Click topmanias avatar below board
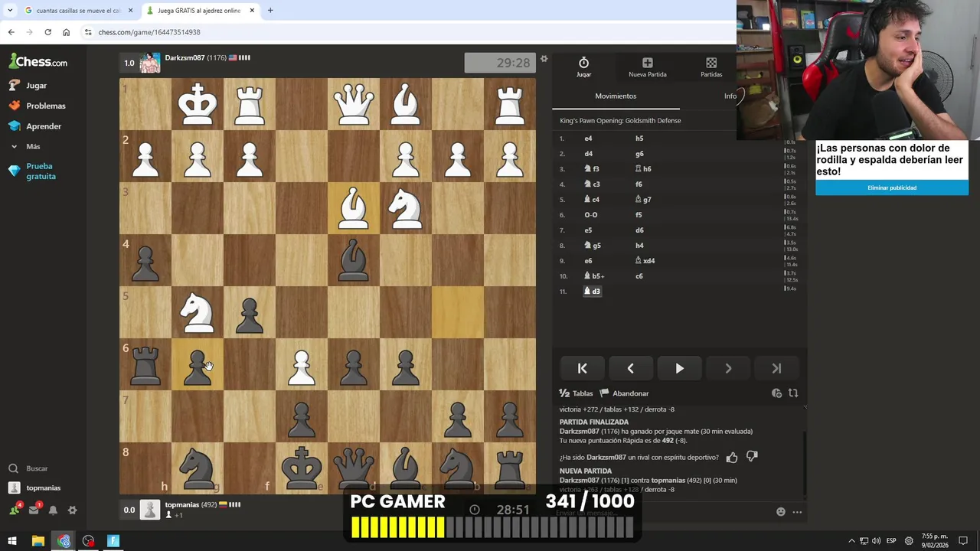980x551 pixels. tap(150, 509)
